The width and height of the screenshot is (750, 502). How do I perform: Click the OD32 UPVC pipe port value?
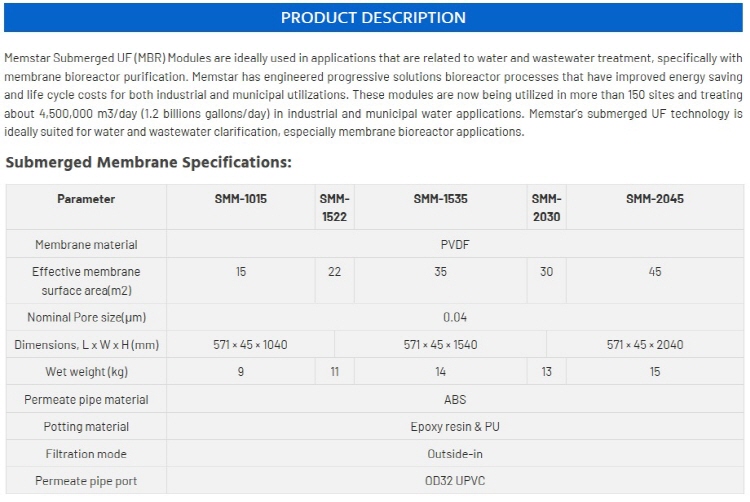pos(455,481)
